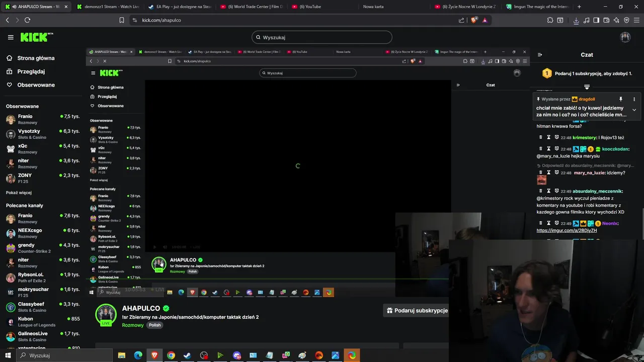Open the Kubon recommended channel
The height and width of the screenshot is (362, 644).
43,321
